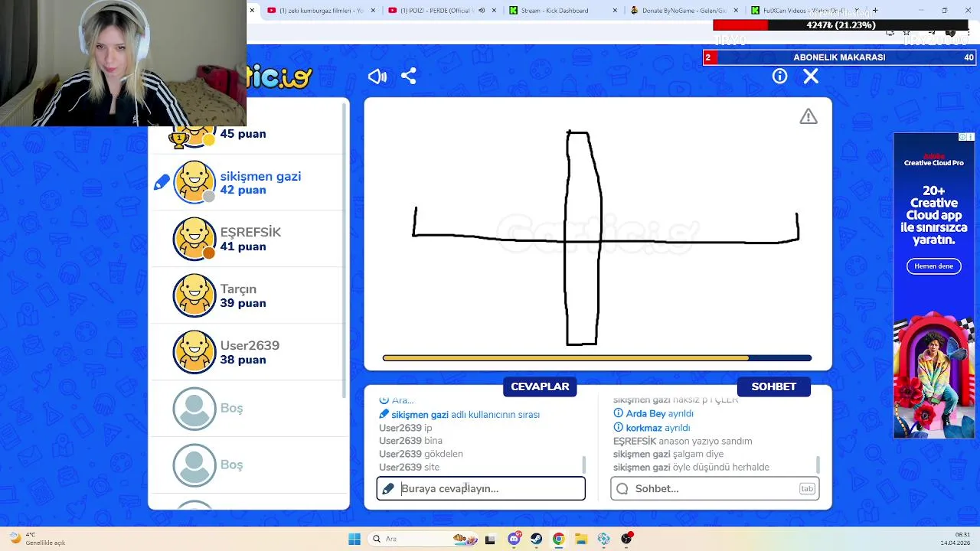The height and width of the screenshot is (551, 980).
Task: Click '42 puan' score of sikişmen gazi
Action: (x=243, y=190)
